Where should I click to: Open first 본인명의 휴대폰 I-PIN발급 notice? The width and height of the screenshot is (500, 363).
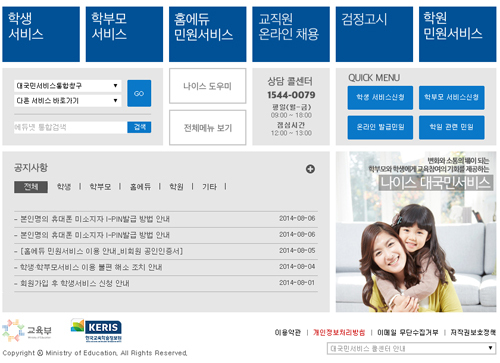coord(95,219)
